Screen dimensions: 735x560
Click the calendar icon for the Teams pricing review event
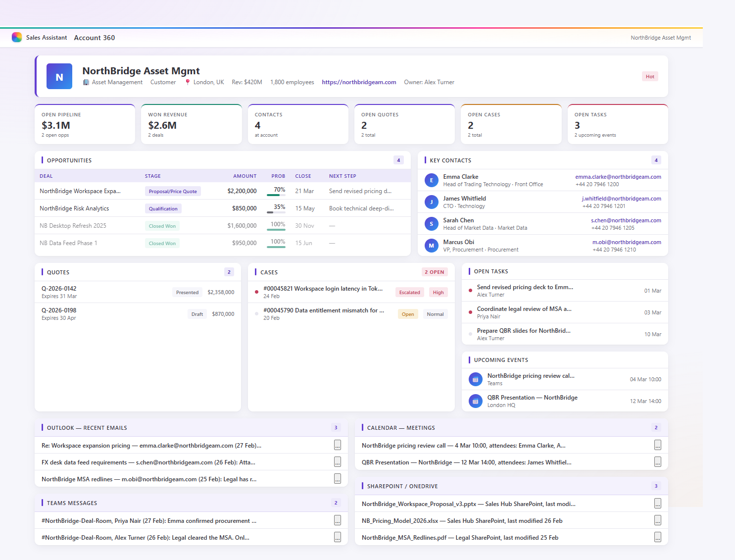pos(476,379)
